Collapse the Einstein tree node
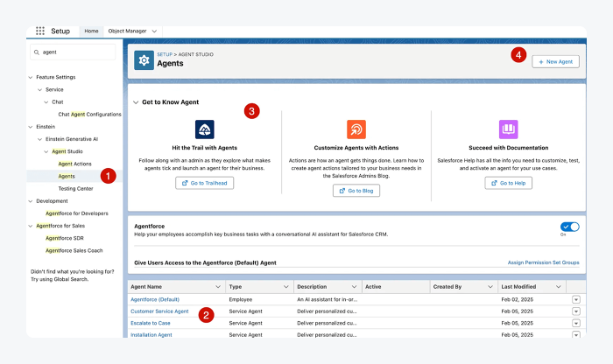This screenshot has width=613, height=364. pos(31,127)
